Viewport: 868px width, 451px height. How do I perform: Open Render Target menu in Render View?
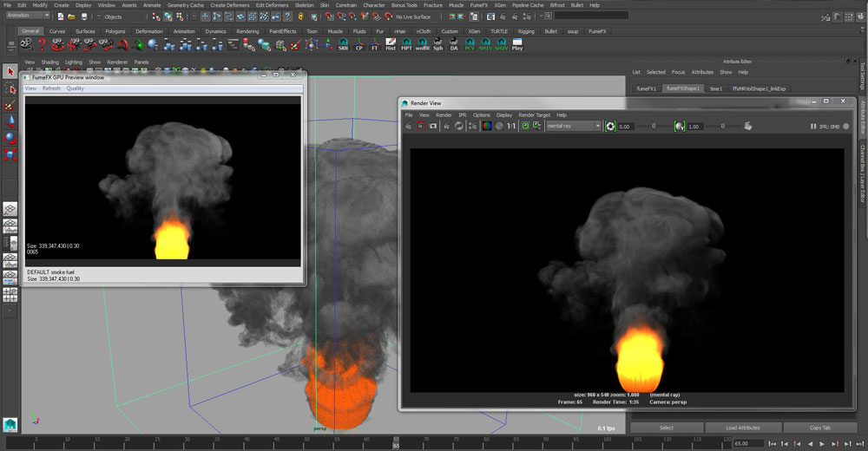pos(534,115)
